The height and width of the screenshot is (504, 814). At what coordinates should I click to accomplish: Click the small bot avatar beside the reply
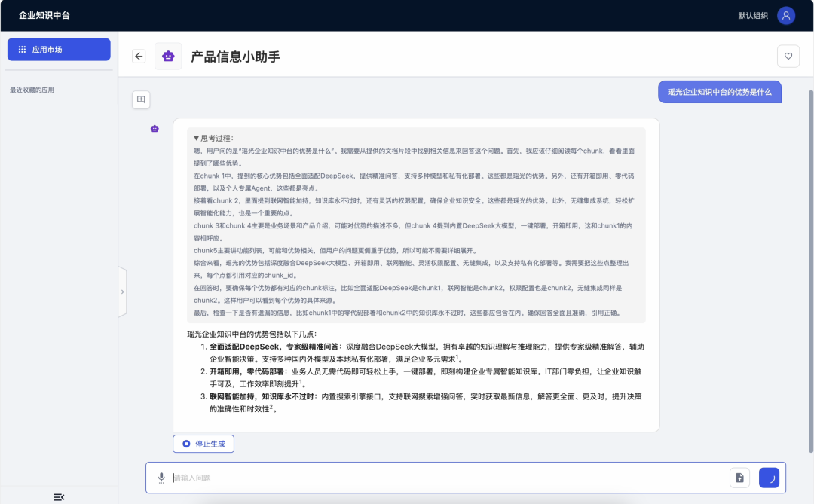155,128
